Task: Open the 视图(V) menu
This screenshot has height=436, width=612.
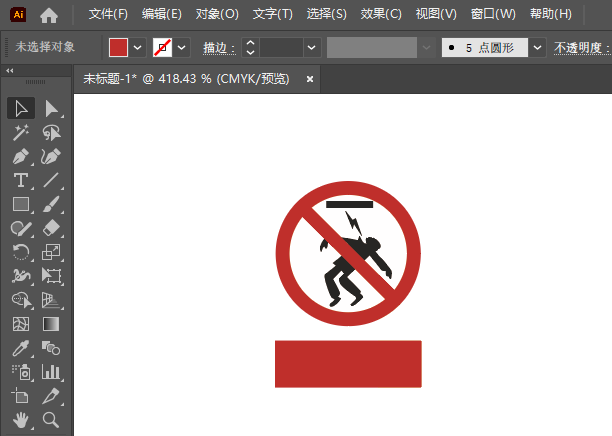Action: 436,14
